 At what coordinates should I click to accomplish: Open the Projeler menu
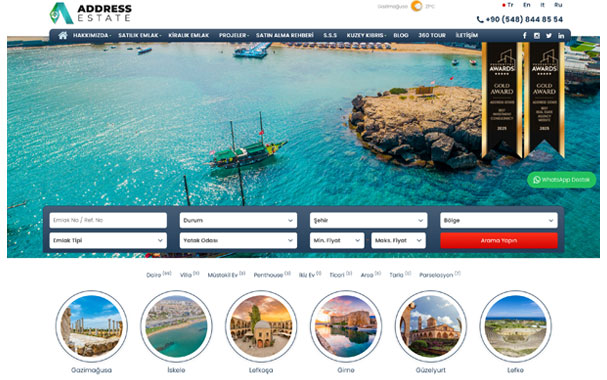233,35
